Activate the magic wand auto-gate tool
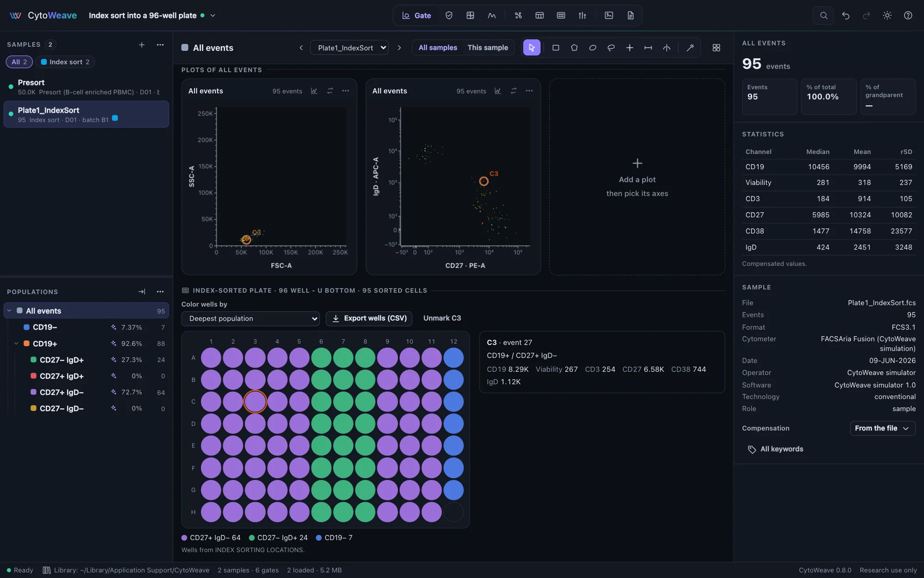This screenshot has width=924, height=578. click(690, 48)
